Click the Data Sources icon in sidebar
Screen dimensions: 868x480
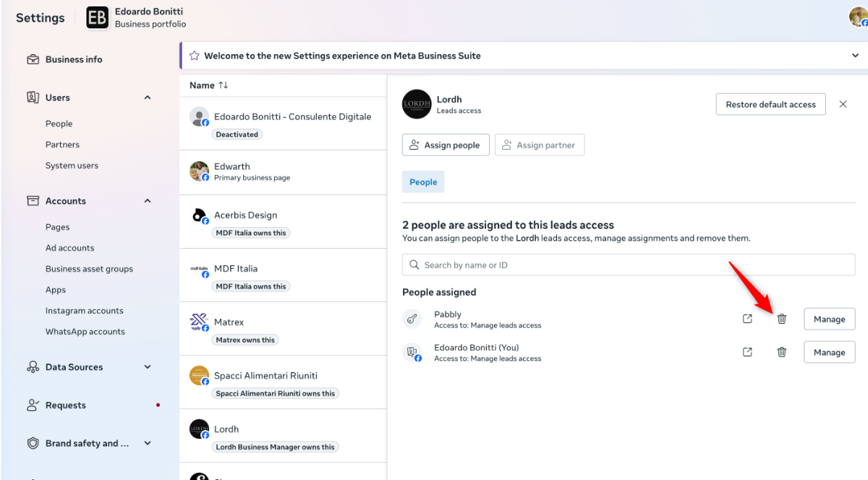(x=33, y=367)
